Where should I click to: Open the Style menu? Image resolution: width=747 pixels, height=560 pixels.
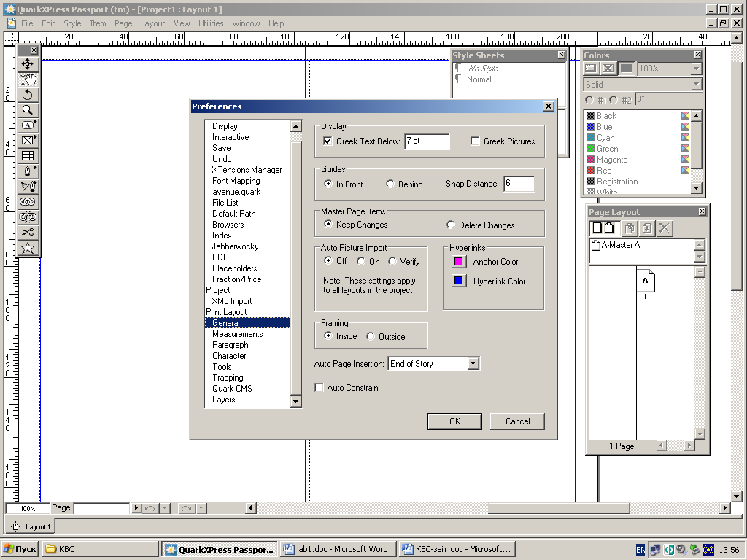[x=72, y=23]
